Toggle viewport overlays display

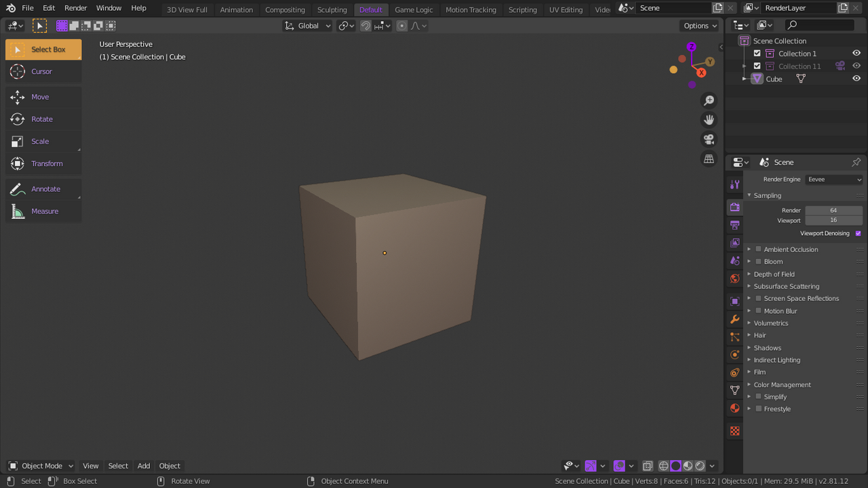click(619, 466)
